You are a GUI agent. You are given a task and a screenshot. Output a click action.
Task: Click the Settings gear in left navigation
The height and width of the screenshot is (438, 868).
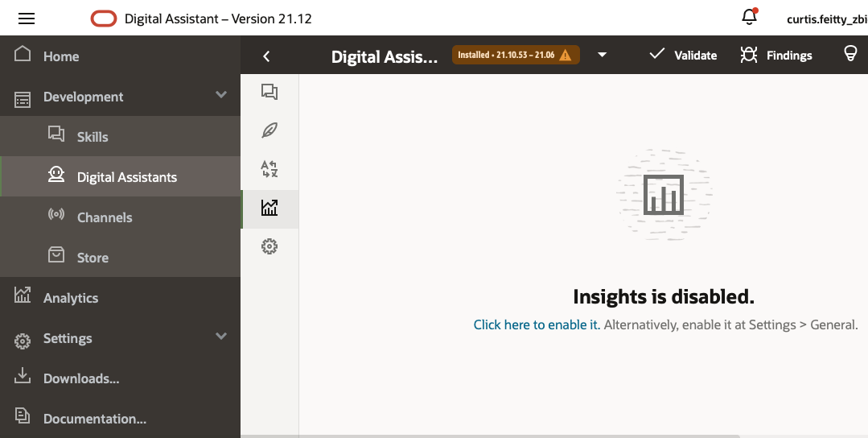(23, 341)
